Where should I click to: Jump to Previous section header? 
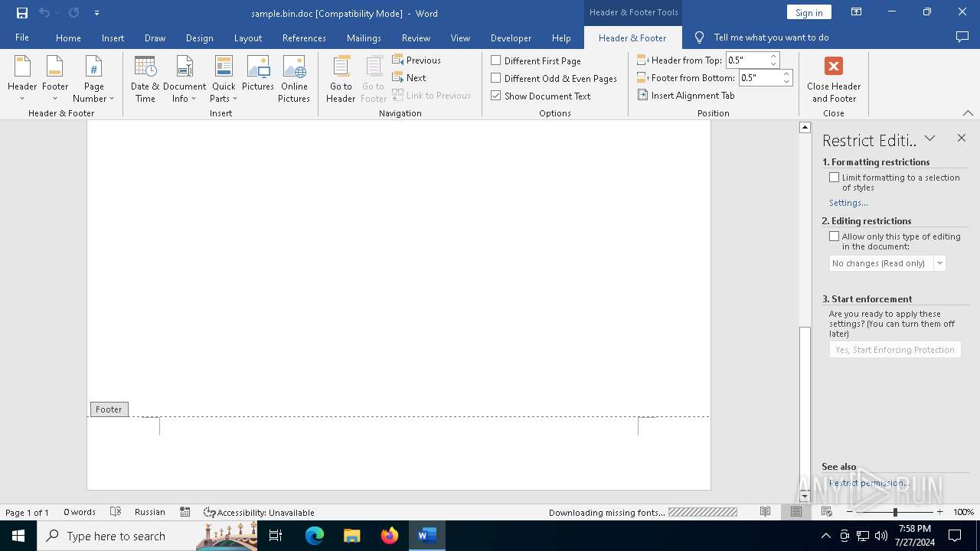click(x=416, y=60)
